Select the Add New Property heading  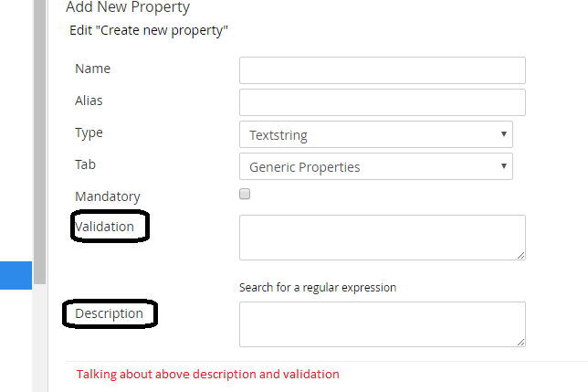point(128,8)
